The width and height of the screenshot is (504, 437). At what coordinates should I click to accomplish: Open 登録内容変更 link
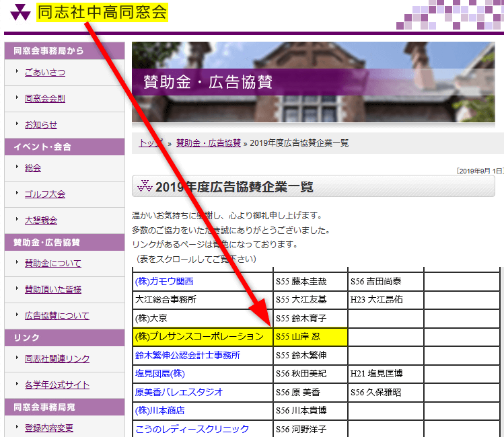(49, 428)
